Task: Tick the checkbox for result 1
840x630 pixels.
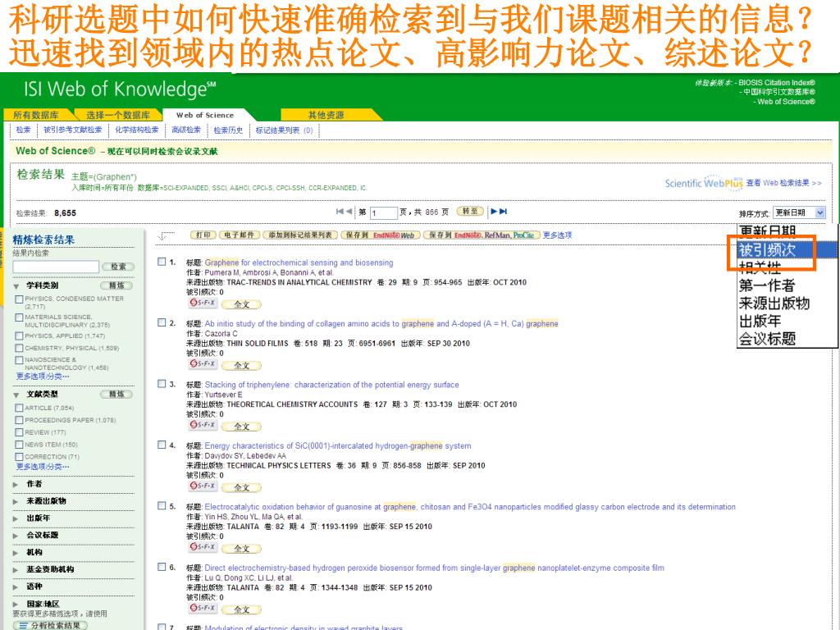Action: (x=162, y=262)
